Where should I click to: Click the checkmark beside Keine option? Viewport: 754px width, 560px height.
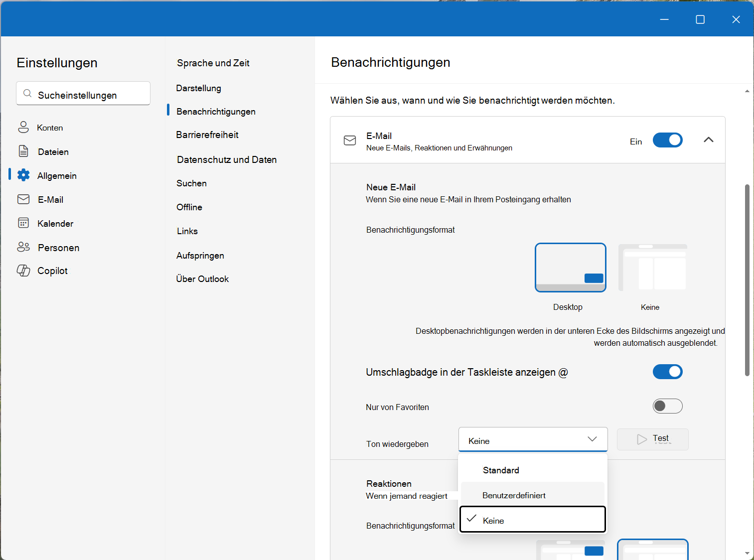471,518
